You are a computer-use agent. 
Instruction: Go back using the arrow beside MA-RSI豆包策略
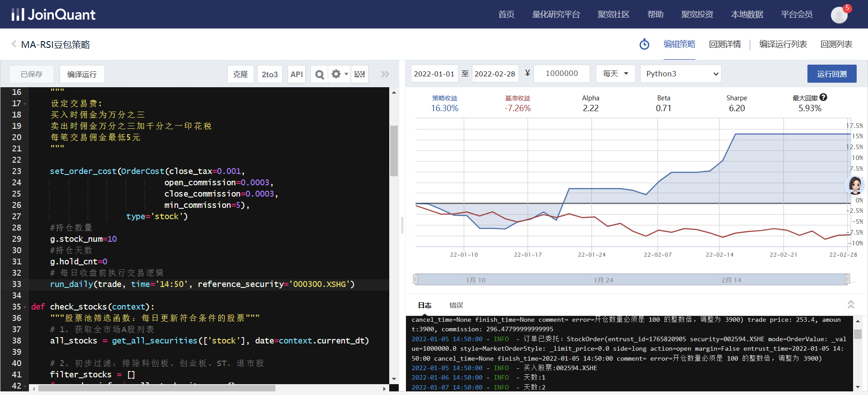[14, 44]
